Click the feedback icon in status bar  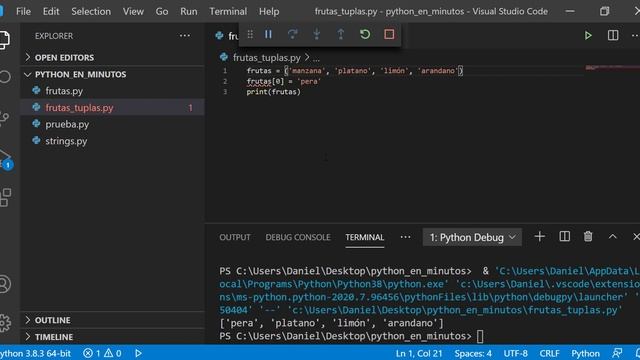[x=617, y=353]
